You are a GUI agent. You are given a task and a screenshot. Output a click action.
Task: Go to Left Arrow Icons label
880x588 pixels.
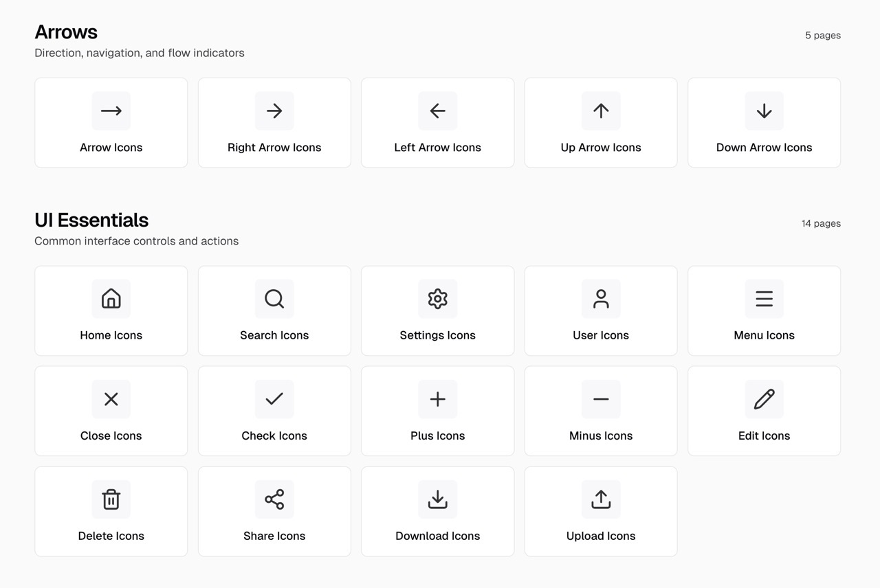437,148
